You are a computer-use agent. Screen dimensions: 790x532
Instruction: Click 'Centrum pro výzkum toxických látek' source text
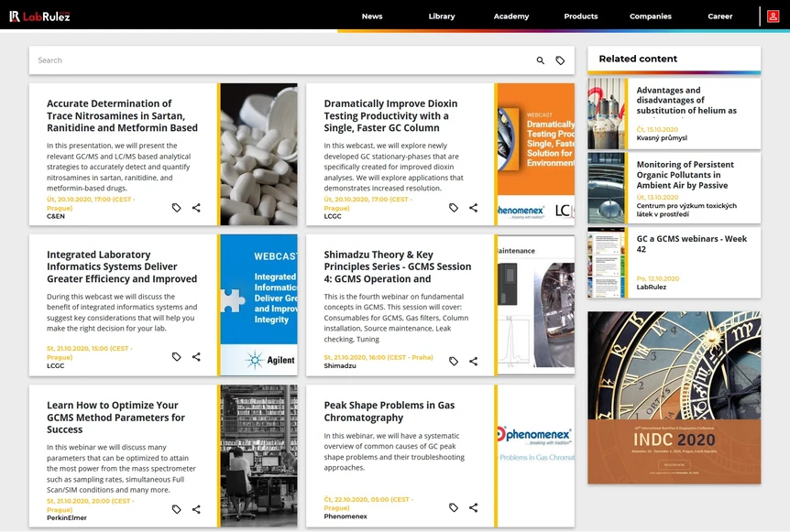tap(686, 210)
